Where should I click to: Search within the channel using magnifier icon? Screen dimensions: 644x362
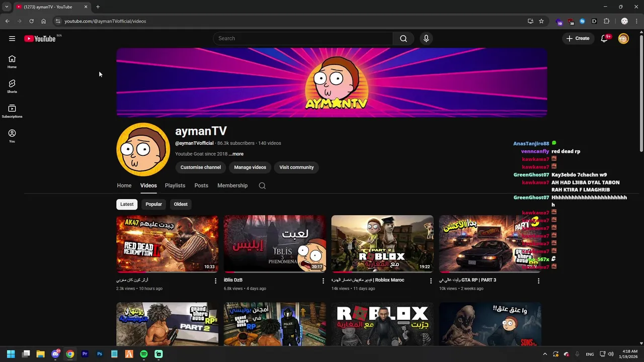pos(262,186)
